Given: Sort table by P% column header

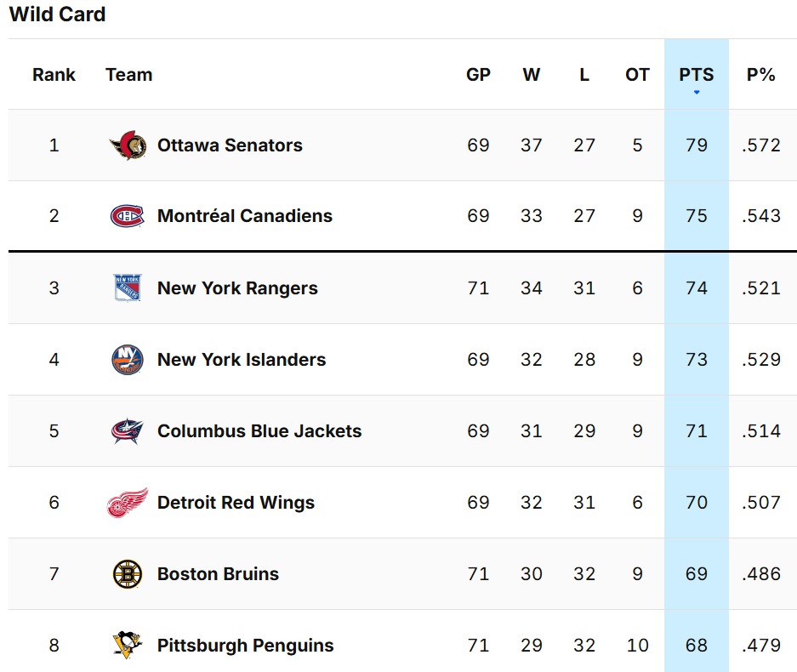Looking at the screenshot, I should (761, 75).
